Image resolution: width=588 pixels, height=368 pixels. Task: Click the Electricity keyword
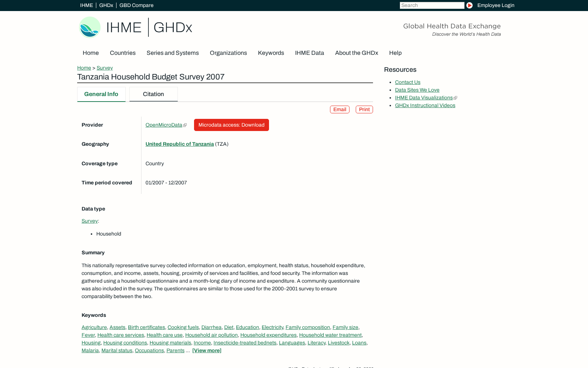point(272,327)
